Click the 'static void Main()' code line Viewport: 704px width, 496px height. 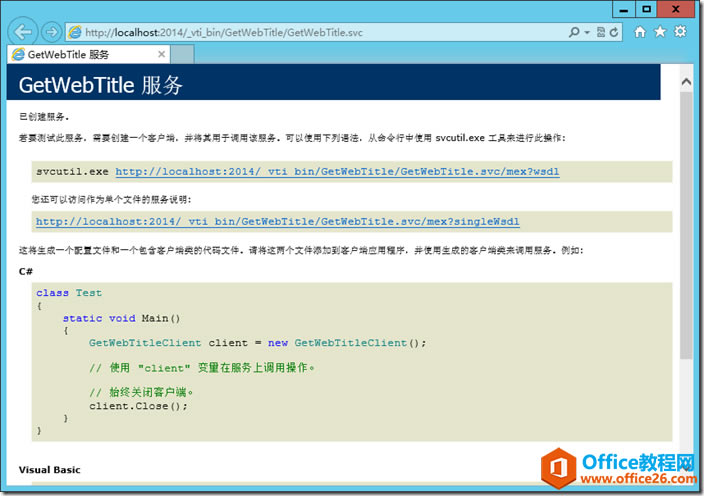tap(121, 318)
